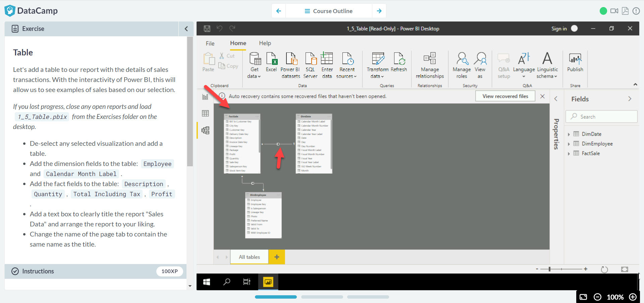Add a new layout tab with plus
644x303 pixels.
277,257
